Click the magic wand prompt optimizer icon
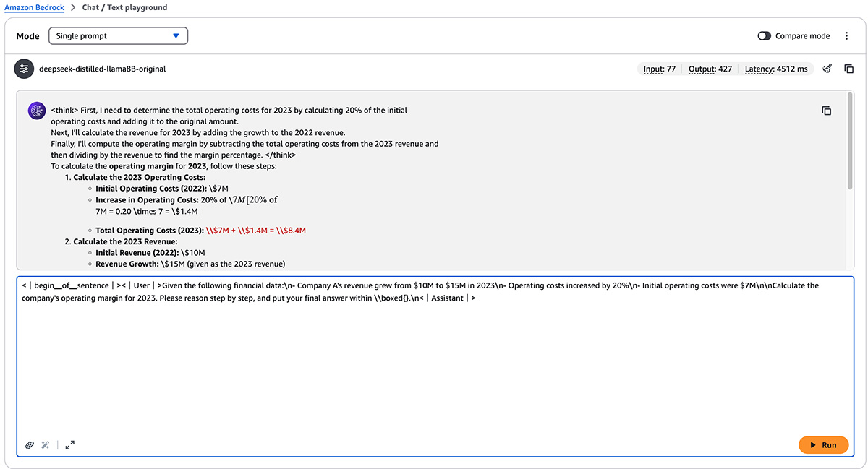Image resolution: width=868 pixels, height=469 pixels. point(45,445)
